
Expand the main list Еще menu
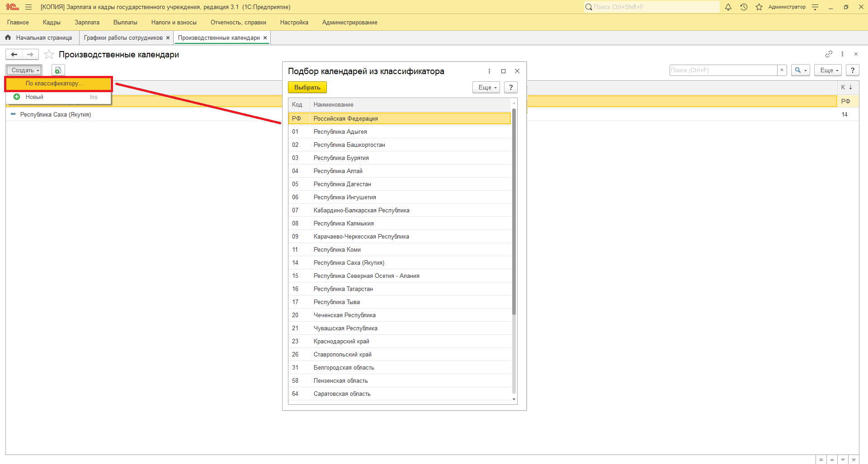click(828, 70)
